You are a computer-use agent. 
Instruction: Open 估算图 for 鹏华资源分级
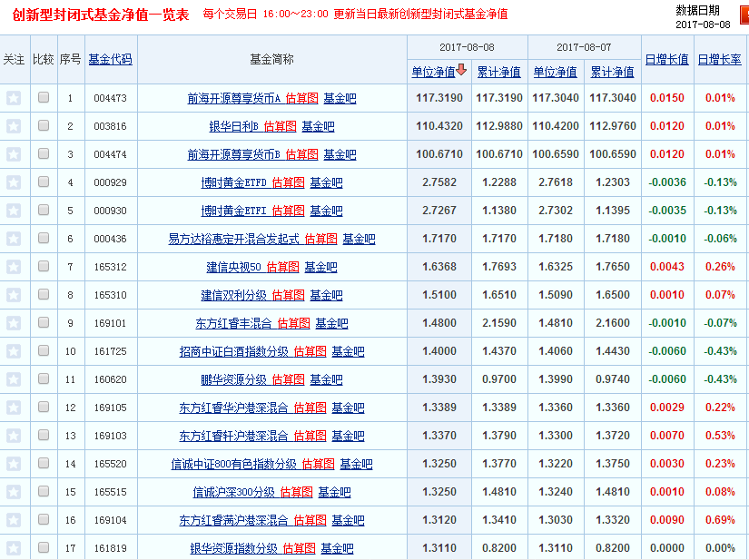point(288,379)
